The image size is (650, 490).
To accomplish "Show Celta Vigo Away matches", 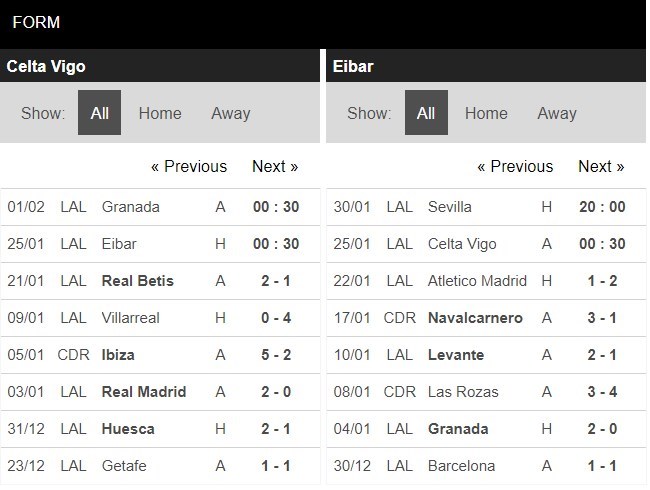I will click(x=231, y=113).
